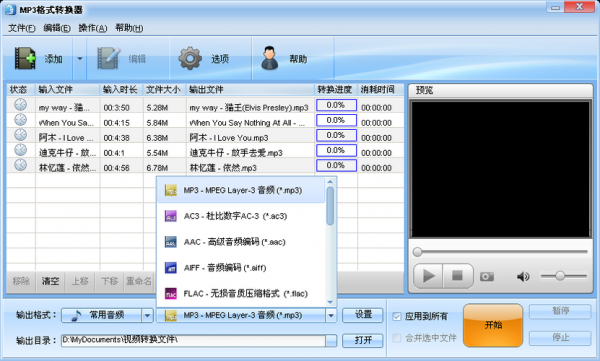Choose AIFF 音频编码 format option
This screenshot has width=600, height=361.
(x=241, y=268)
